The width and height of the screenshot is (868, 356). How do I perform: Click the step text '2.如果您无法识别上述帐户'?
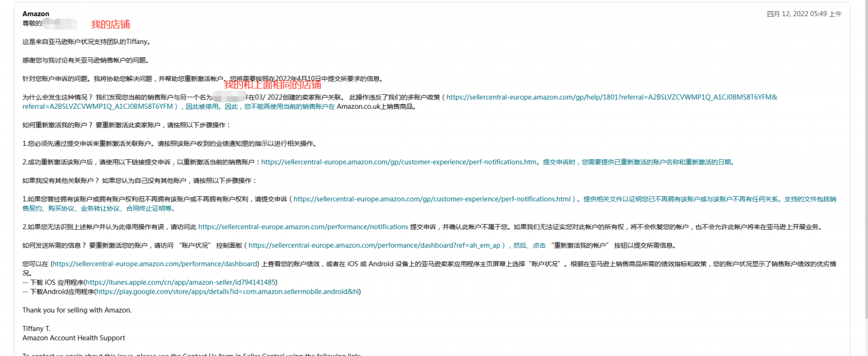tap(110, 227)
